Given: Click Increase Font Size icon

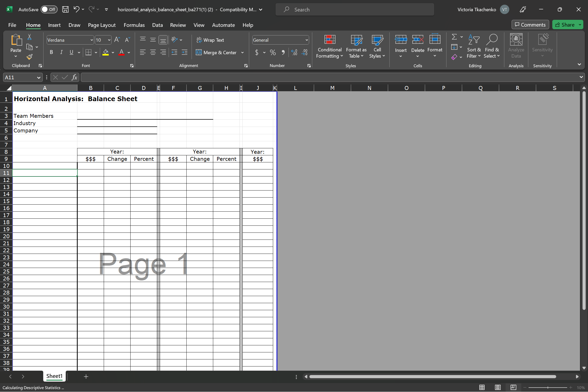Looking at the screenshot, I should click(117, 40).
